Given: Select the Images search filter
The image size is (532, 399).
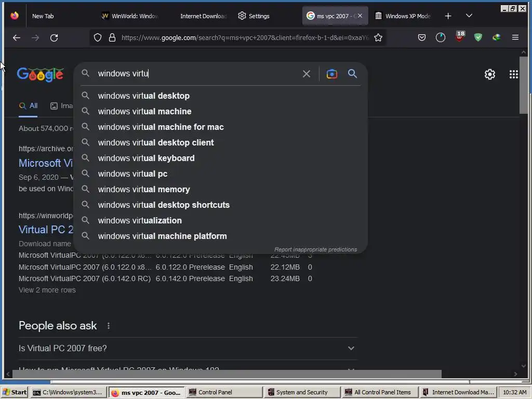Looking at the screenshot, I should [61, 106].
